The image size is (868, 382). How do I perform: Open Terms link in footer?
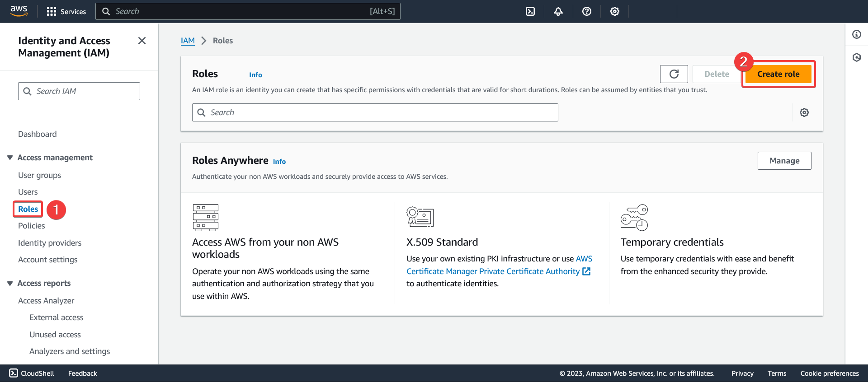pyautogui.click(x=777, y=373)
